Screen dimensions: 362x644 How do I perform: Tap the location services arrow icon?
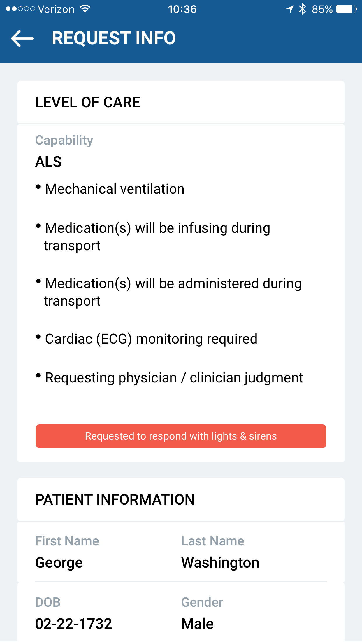click(290, 9)
